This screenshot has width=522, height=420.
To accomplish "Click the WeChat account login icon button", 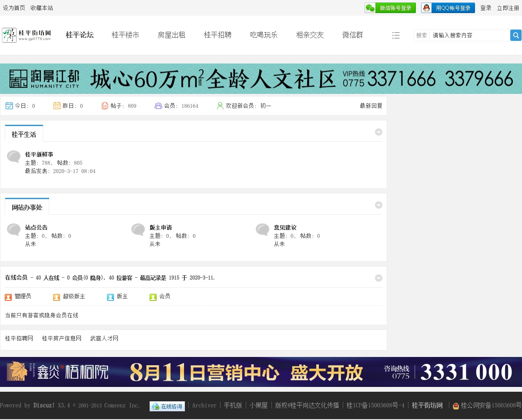I will (x=370, y=8).
